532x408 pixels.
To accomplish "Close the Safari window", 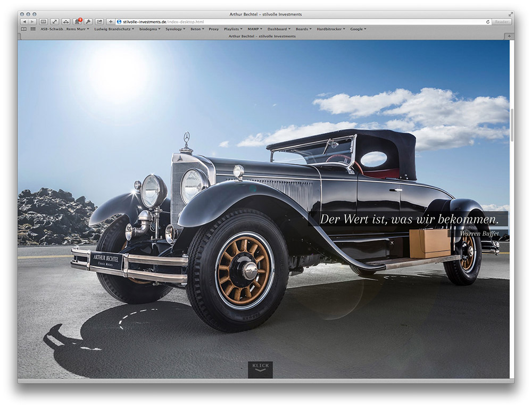I will (22, 14).
